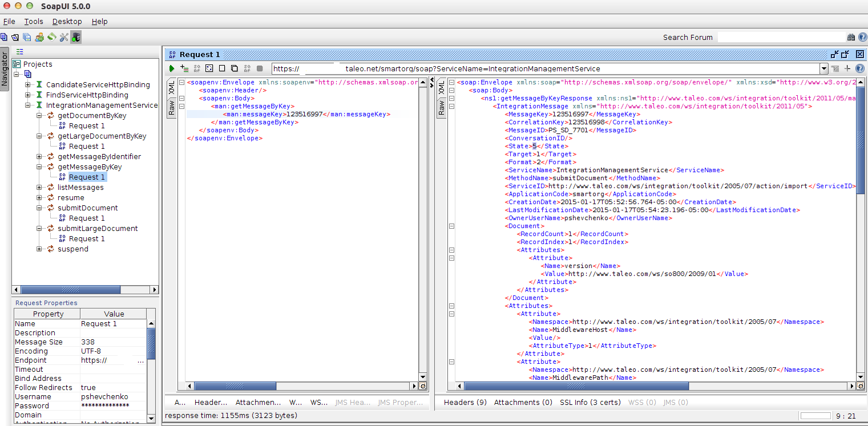Click the Save All Projects disk icon
This screenshot has width=868, height=426.
pos(27,37)
